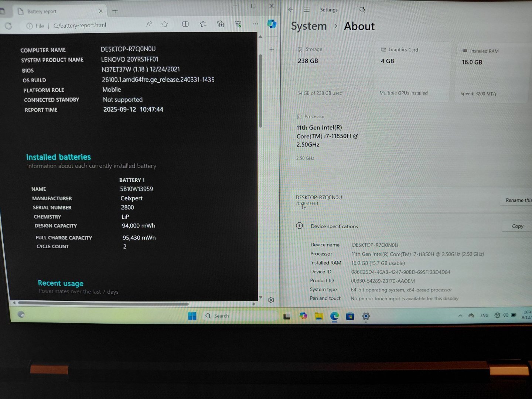
Task: Open Task View from the taskbar
Action: 287,316
